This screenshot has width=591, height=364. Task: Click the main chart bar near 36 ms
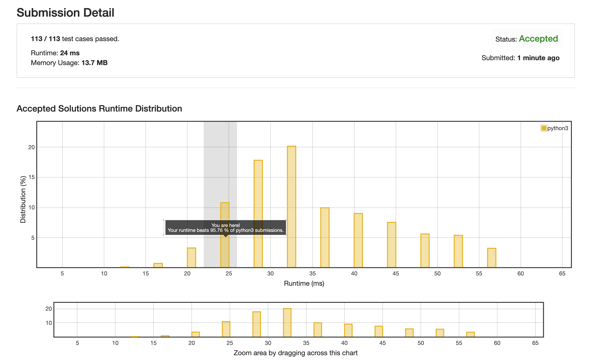coord(325,237)
